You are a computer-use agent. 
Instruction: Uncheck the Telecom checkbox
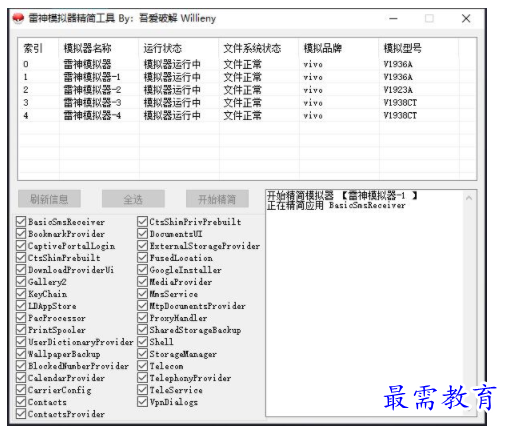(142, 366)
